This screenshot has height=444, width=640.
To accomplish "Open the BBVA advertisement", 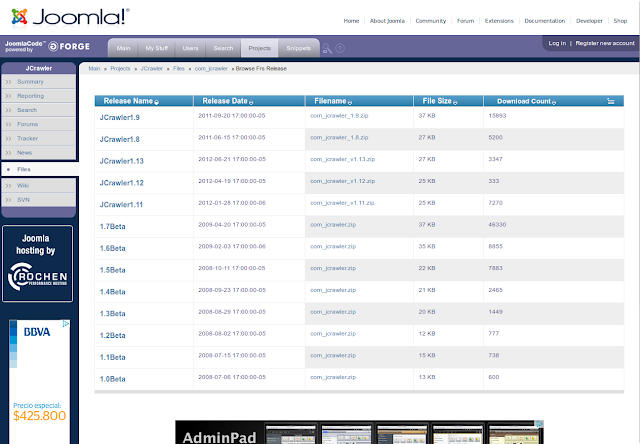I will click(x=40, y=382).
